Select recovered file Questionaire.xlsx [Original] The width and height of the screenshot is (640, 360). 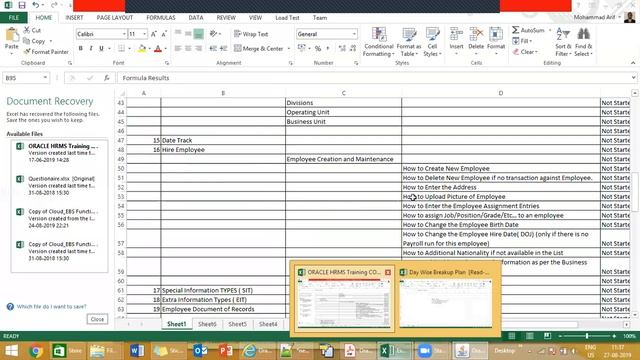click(60, 185)
